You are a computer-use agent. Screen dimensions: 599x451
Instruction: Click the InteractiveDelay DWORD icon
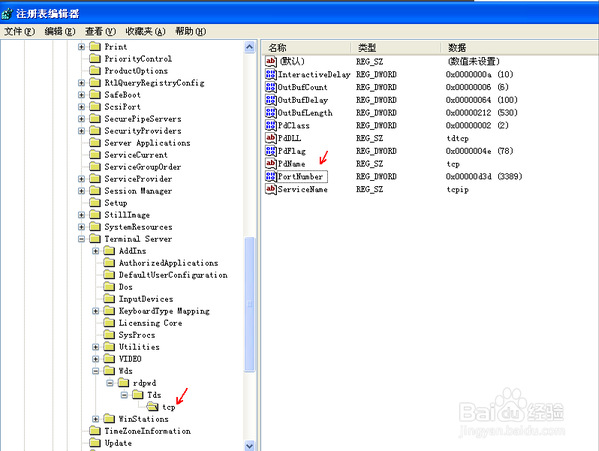pyautogui.click(x=270, y=74)
